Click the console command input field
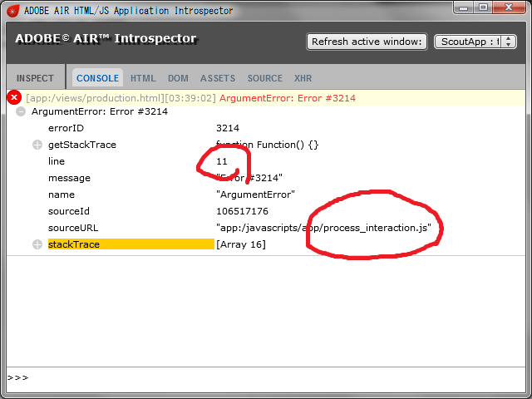This screenshot has height=399, width=532. pyautogui.click(x=266, y=377)
